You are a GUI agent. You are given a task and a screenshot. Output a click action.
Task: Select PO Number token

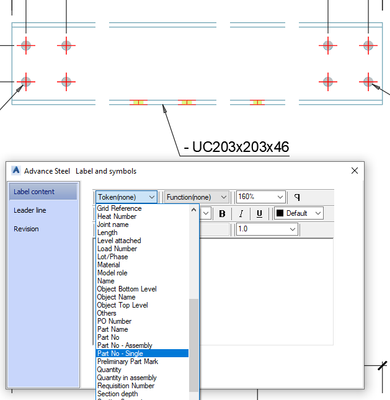pyautogui.click(x=142, y=321)
